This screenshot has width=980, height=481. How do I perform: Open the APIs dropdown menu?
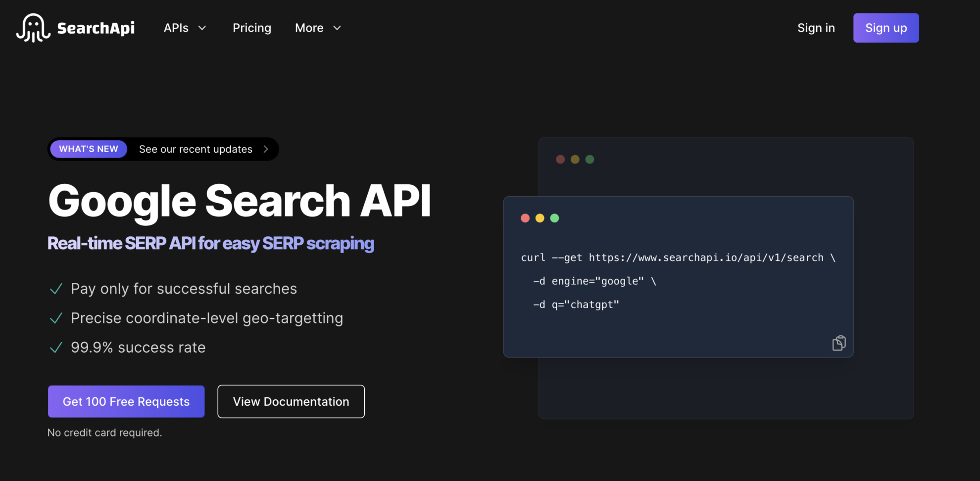[x=185, y=28]
